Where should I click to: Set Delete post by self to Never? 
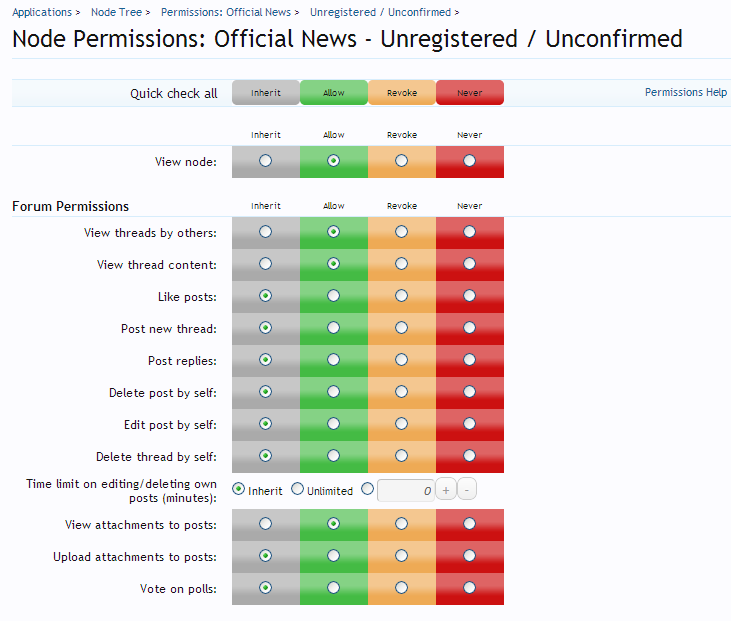[469, 392]
